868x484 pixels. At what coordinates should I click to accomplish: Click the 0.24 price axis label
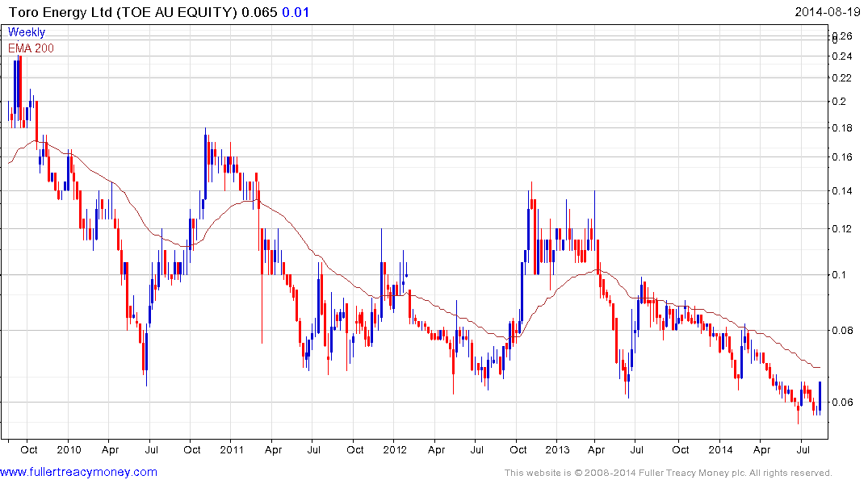click(843, 56)
